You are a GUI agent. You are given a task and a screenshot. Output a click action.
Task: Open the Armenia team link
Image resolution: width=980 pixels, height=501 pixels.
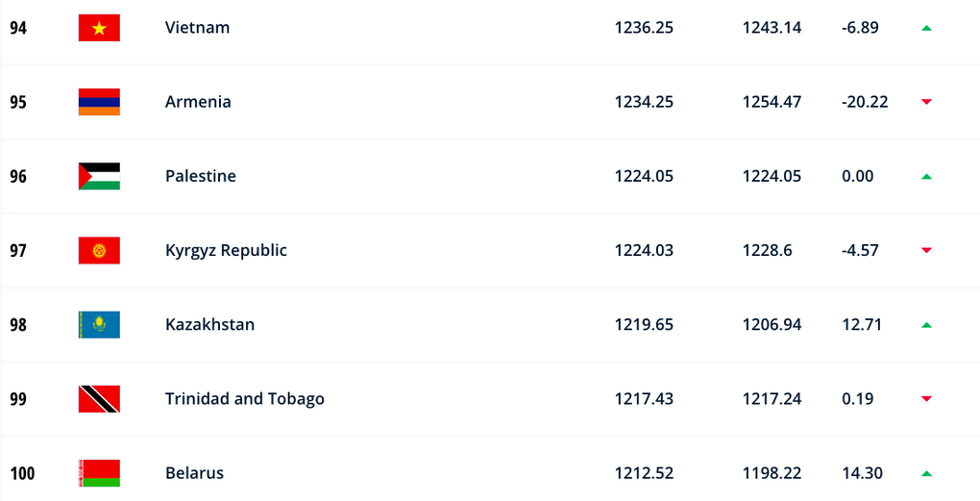198,102
